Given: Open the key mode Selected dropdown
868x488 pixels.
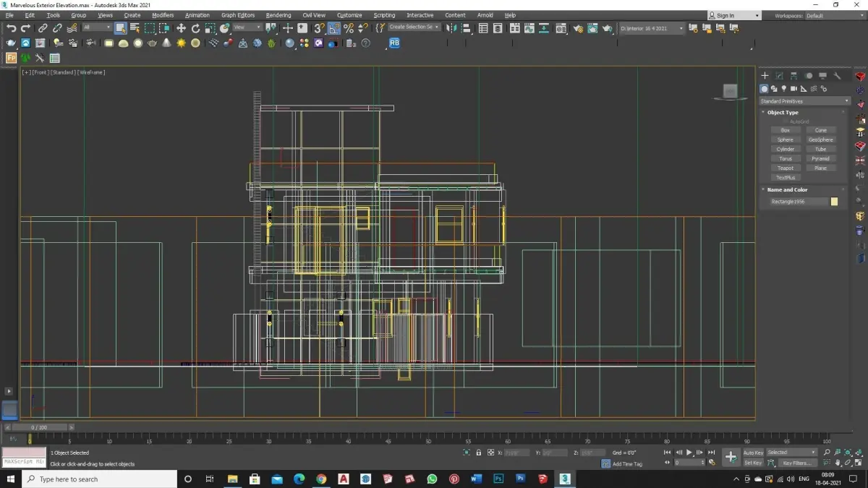Looking at the screenshot, I should pos(792,453).
